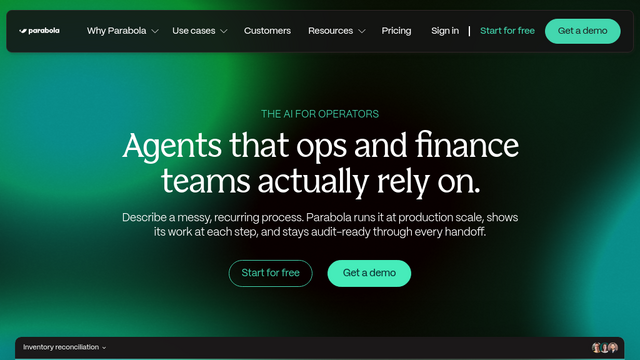The height and width of the screenshot is (360, 640).
Task: Click the Start for free navbar link
Action: pyautogui.click(x=507, y=31)
